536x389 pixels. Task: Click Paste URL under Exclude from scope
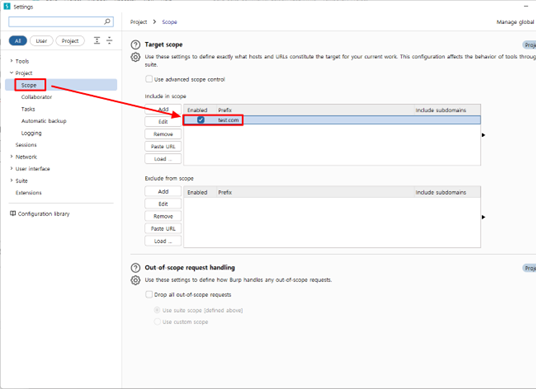coord(163,228)
